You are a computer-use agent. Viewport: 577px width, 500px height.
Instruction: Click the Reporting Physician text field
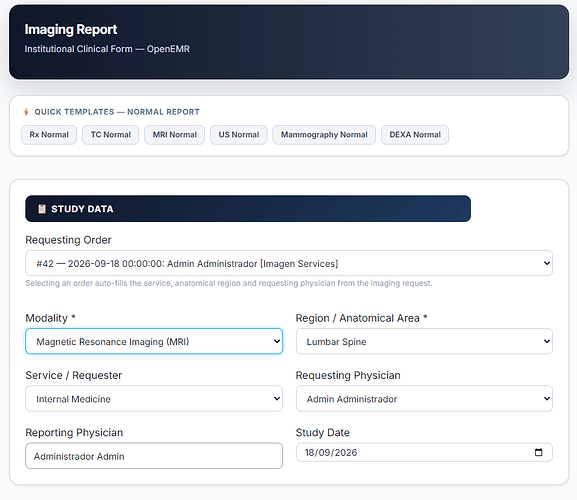154,456
